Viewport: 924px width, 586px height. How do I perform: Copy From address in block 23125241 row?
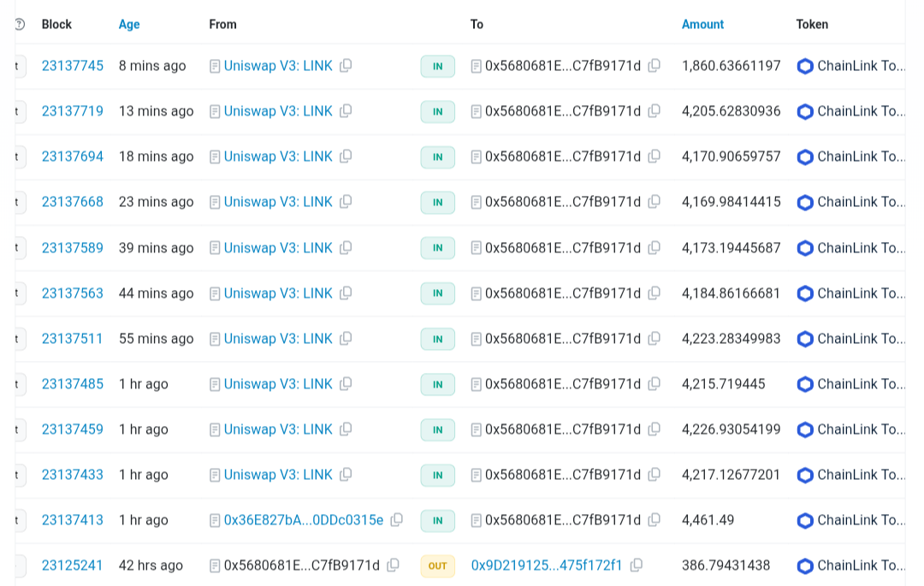tap(393, 565)
